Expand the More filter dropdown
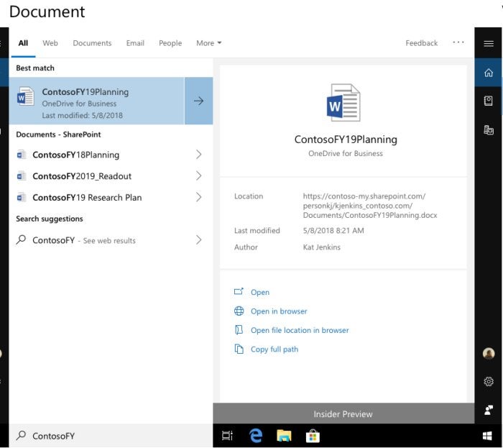 tap(209, 43)
